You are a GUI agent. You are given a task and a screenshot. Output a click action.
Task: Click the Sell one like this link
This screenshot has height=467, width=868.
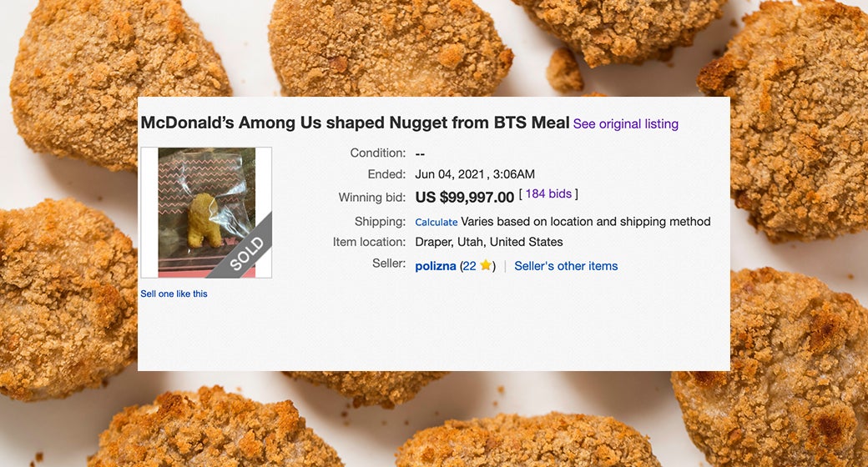click(174, 294)
